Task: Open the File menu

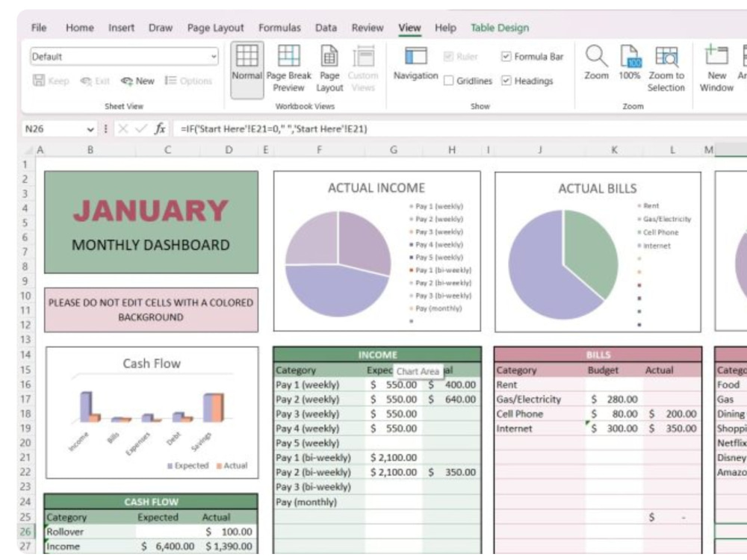Action: point(39,28)
